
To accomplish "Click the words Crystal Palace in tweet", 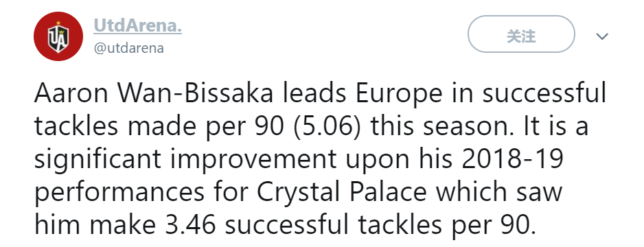I will click(x=342, y=192).
